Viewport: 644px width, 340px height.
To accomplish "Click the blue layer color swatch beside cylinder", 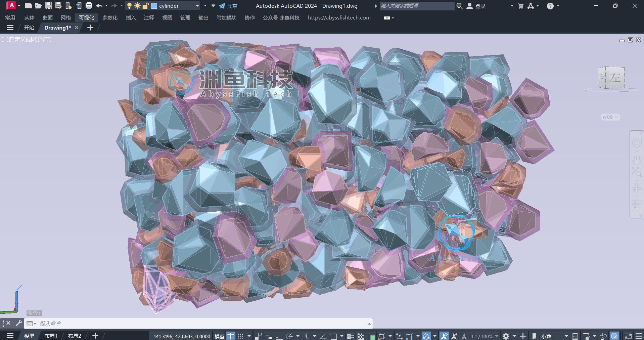I will [x=154, y=6].
